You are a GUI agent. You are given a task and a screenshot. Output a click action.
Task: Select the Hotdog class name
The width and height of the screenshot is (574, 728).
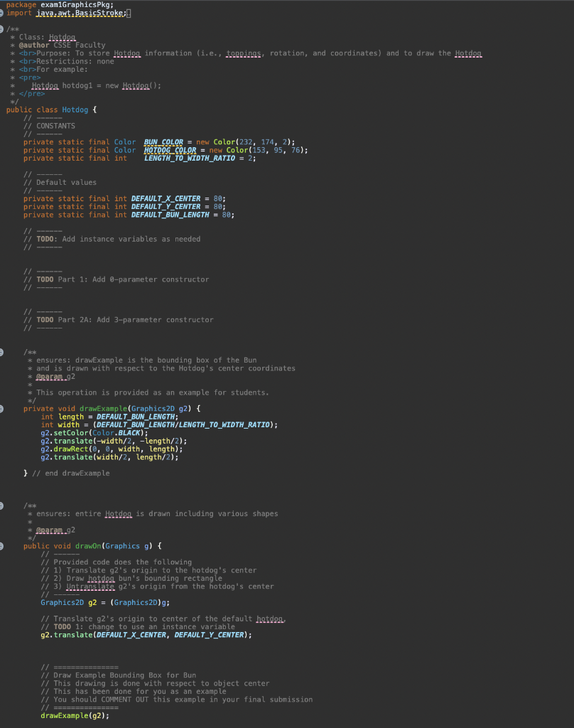75,109
